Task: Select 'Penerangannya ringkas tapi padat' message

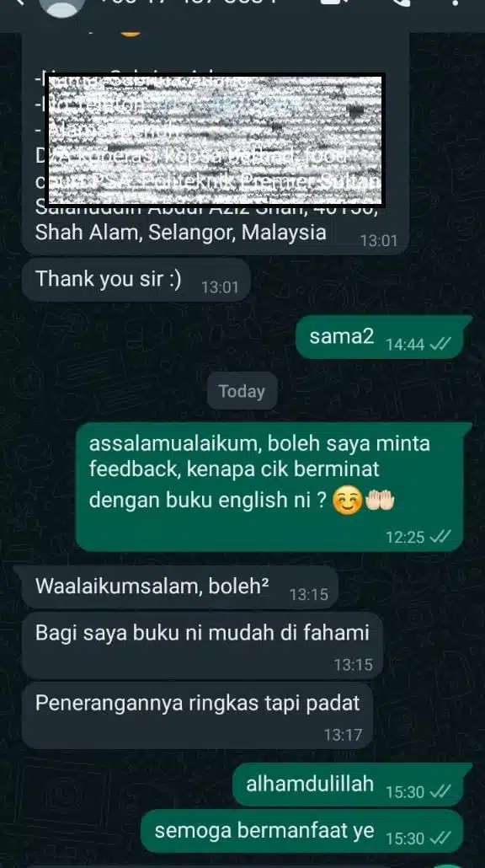Action: click(x=197, y=715)
